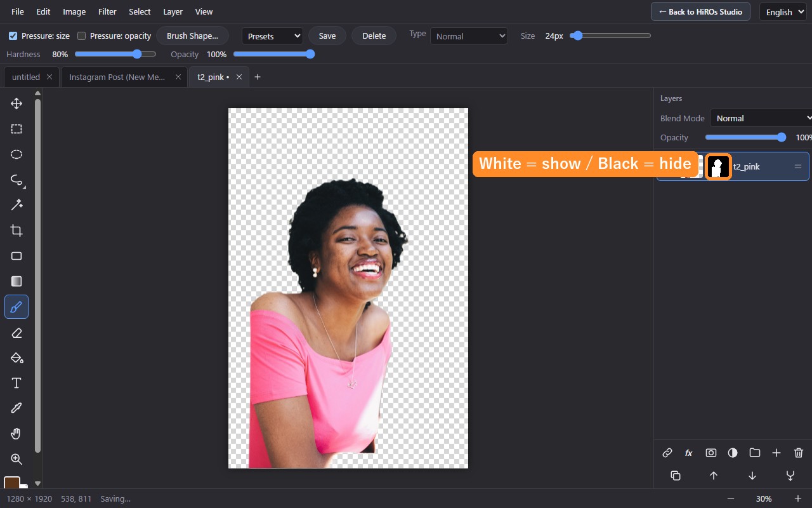Open the Layer menu
Viewport: 812px width, 508px height.
[x=173, y=11]
